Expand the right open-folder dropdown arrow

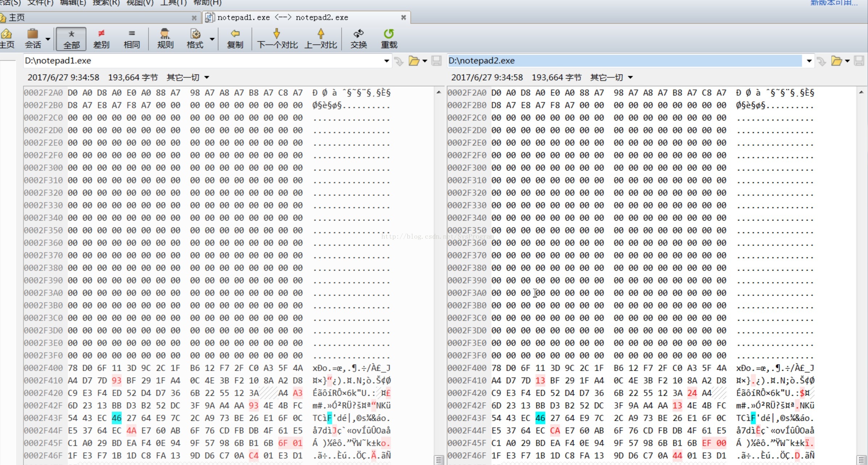(847, 61)
